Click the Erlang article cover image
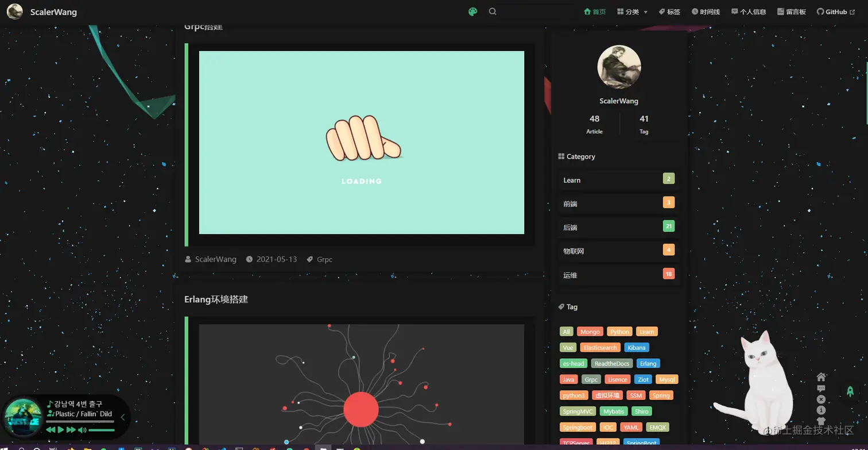 click(x=362, y=384)
